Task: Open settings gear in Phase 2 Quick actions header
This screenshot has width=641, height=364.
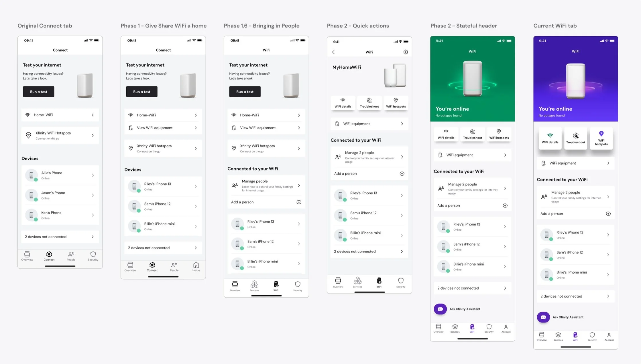Action: coord(406,52)
